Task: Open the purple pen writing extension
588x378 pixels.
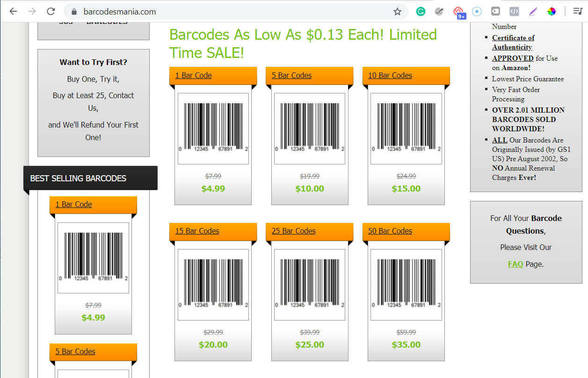Action: (x=533, y=11)
